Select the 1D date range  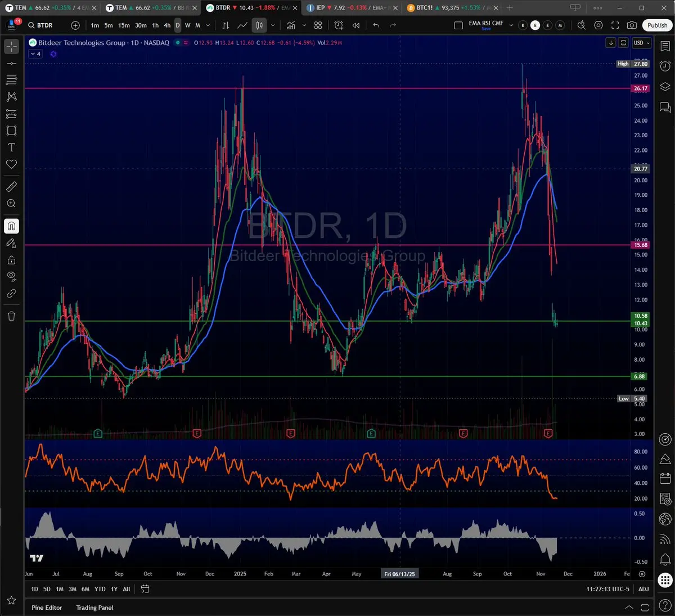[34, 589]
